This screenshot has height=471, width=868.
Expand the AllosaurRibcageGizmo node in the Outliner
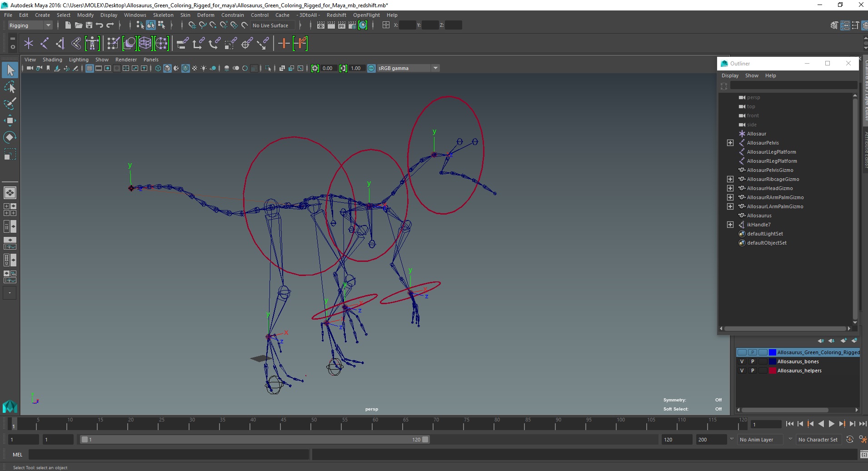click(730, 179)
